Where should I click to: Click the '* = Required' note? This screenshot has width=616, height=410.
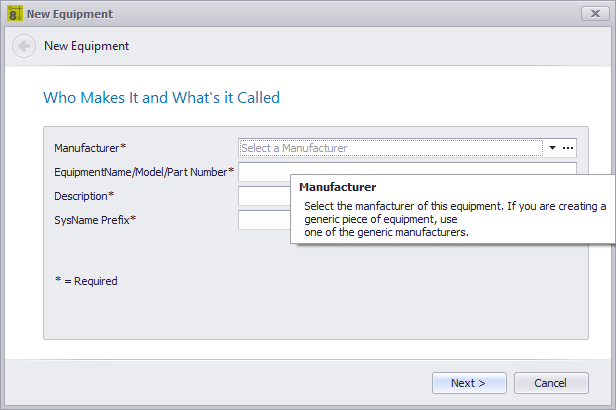click(x=86, y=281)
